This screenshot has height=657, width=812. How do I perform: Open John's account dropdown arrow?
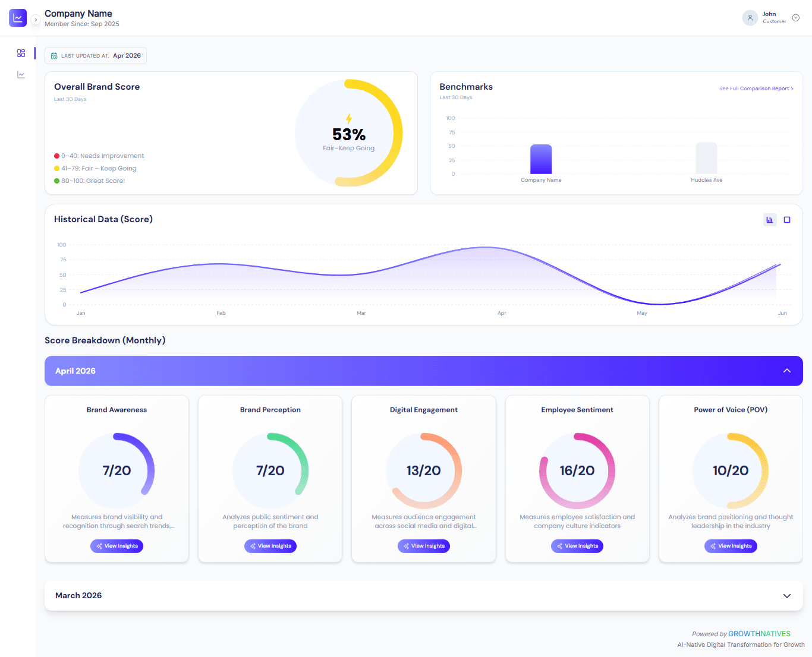point(796,18)
